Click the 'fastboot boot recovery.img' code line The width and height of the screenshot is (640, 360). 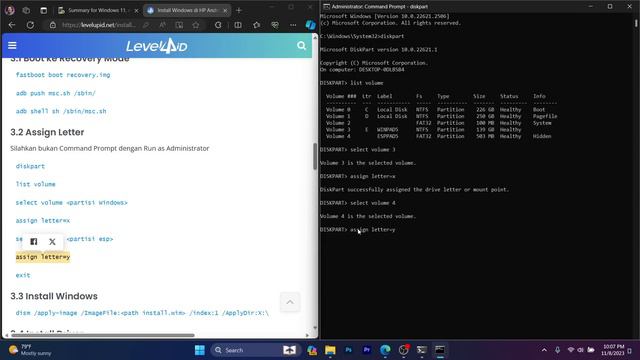tap(63, 75)
